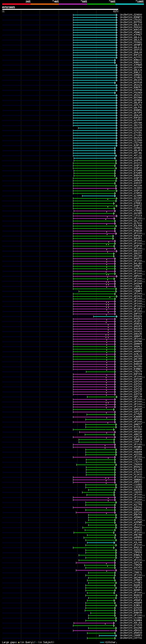This screenshot has width=146, height=644.
Task: Click the red ~20% identity legend segment
Action: click(16, 4)
